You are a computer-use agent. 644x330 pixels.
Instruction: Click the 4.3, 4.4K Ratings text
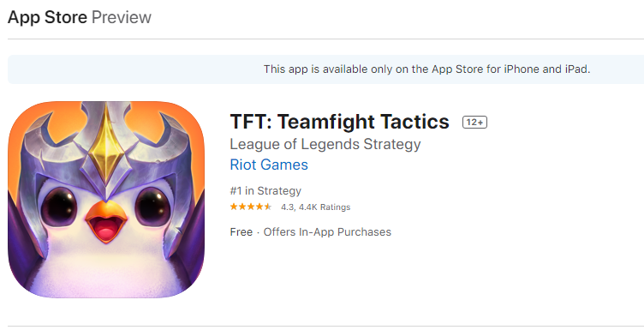[x=315, y=207]
